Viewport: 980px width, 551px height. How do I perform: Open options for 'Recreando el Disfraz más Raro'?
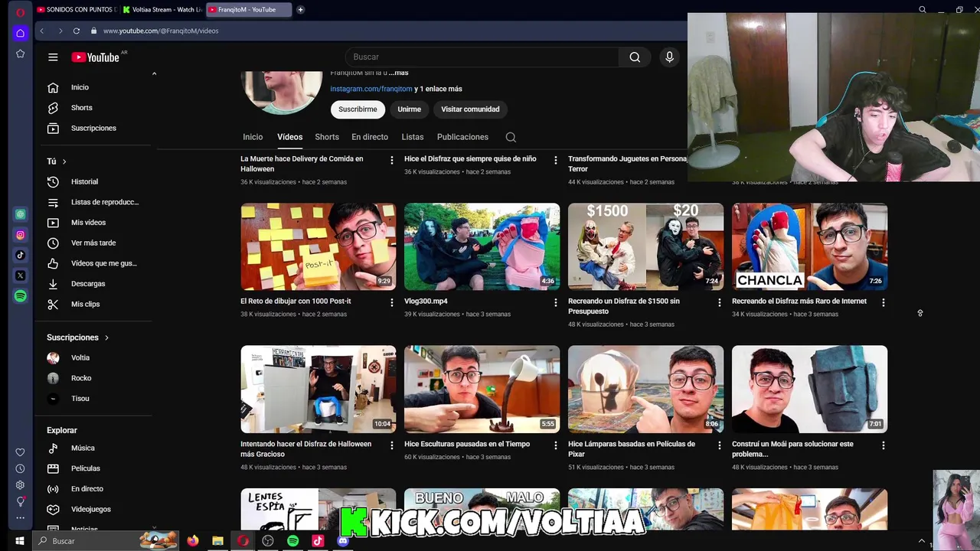click(x=884, y=302)
